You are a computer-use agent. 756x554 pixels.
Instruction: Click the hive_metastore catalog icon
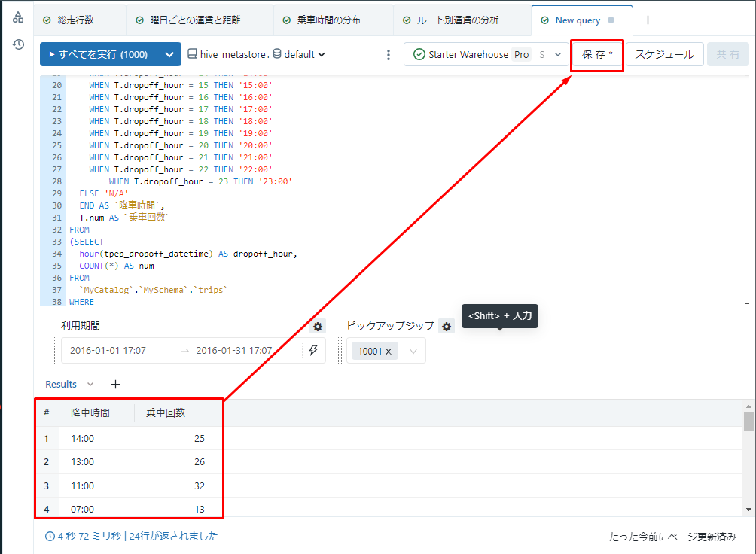tap(192, 53)
